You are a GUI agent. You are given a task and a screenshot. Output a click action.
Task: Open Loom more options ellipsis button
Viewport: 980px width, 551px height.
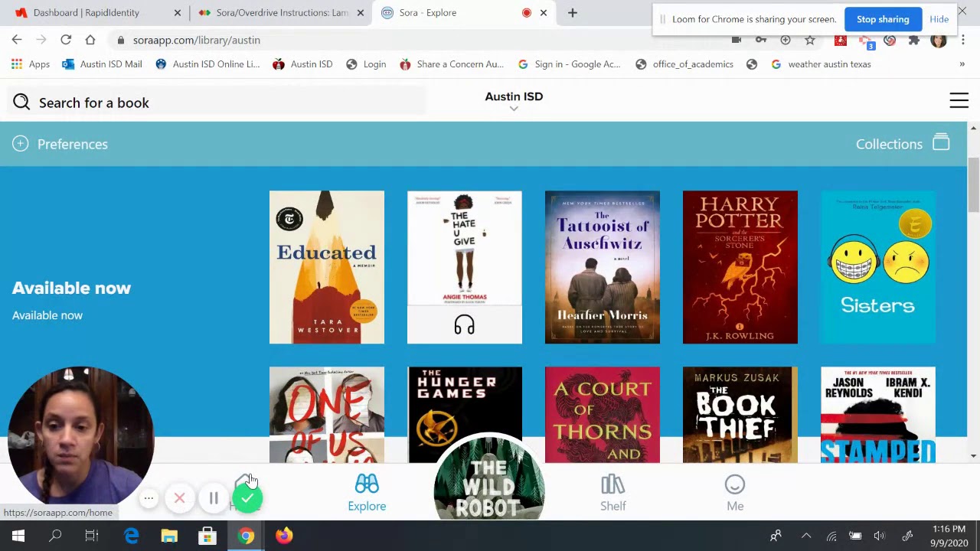tap(149, 499)
